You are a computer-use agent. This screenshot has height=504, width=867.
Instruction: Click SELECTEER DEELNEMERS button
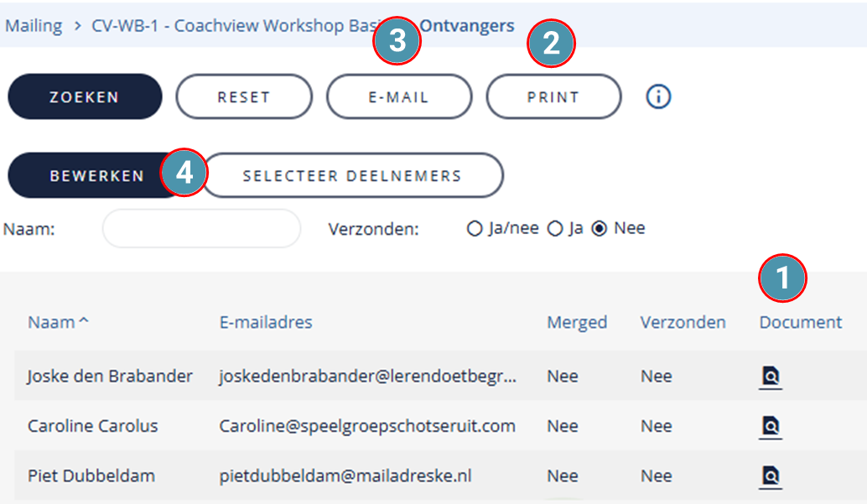coord(352,175)
